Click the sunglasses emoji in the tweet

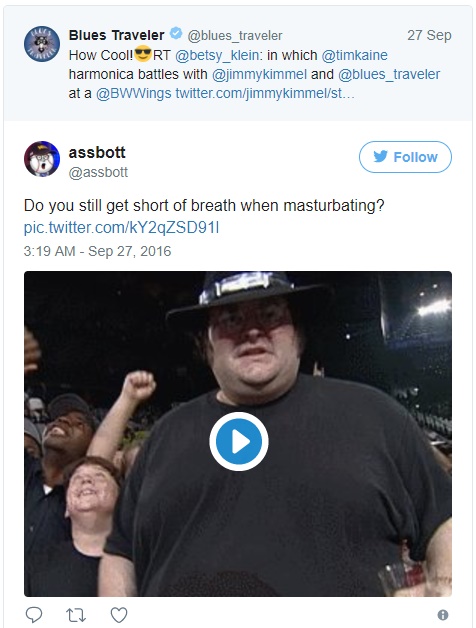tap(143, 54)
